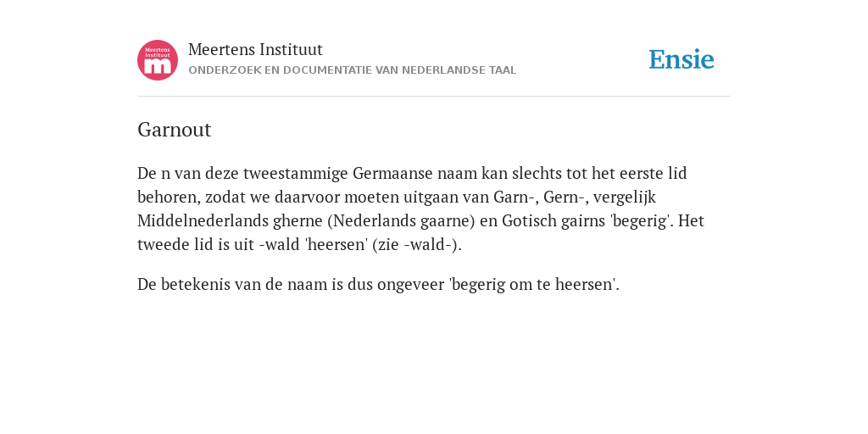Click the '(zie -wald-)' reference
The image size is (868, 434).
pyautogui.click(x=416, y=245)
